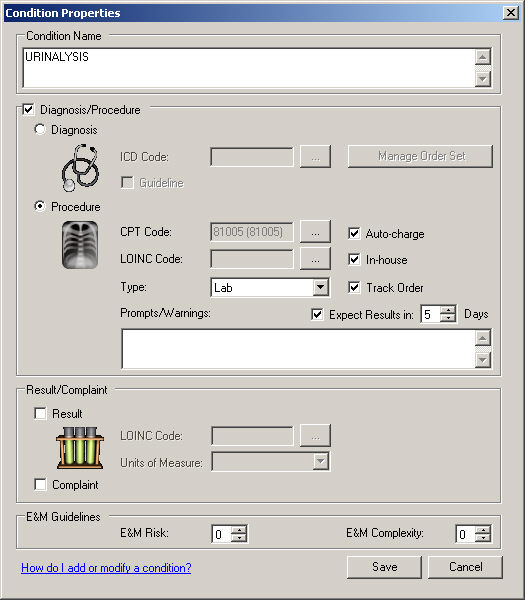Click the stethoscope Diagnosis icon

pyautogui.click(x=80, y=168)
